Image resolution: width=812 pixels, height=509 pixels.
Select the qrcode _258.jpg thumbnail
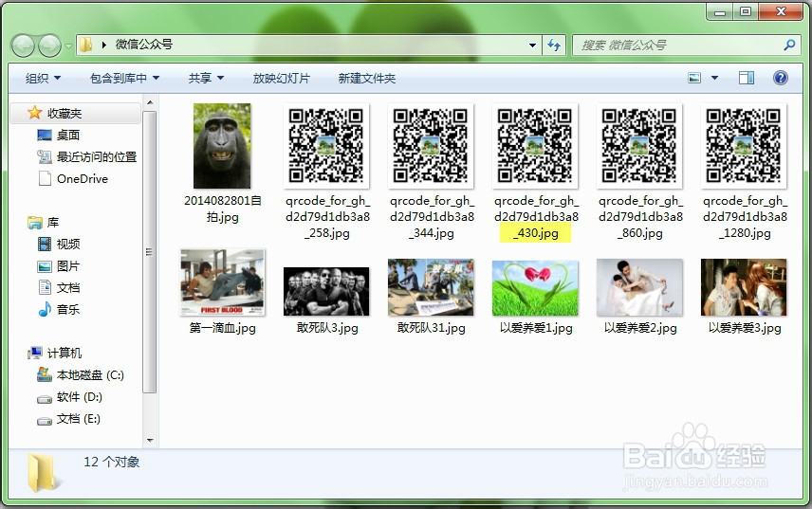tap(326, 146)
